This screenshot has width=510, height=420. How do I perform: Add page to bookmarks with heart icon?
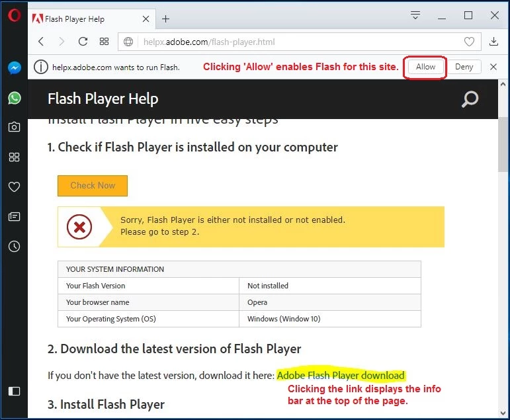469,42
